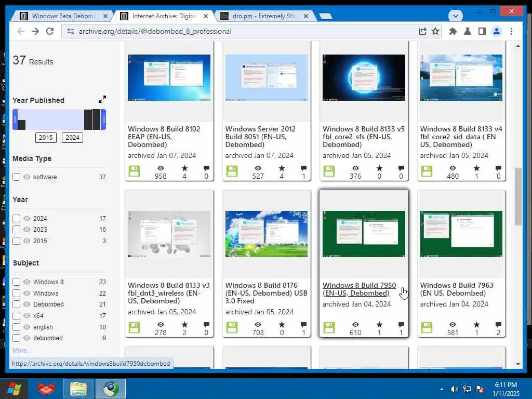Click the software icon on Build 8102 card
Screen dimensions: 532x399
(x=135, y=171)
